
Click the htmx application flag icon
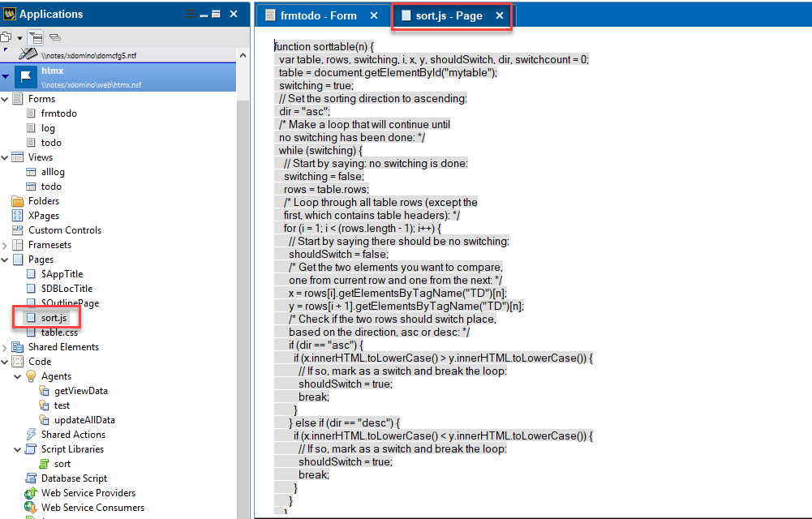tap(25, 76)
